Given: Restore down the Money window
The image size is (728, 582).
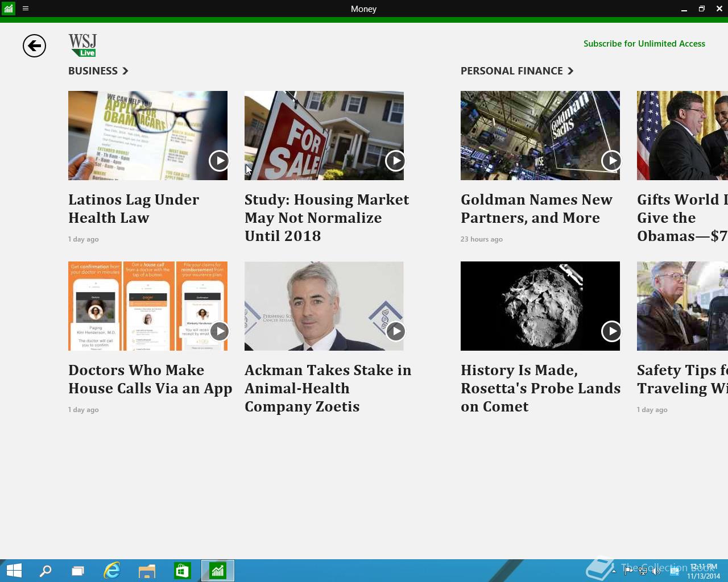Looking at the screenshot, I should point(702,9).
